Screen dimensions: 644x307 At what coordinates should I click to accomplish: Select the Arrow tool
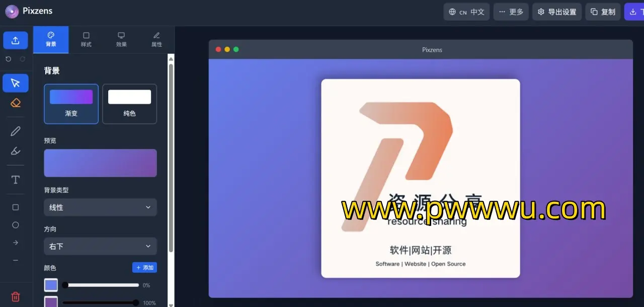(x=16, y=243)
